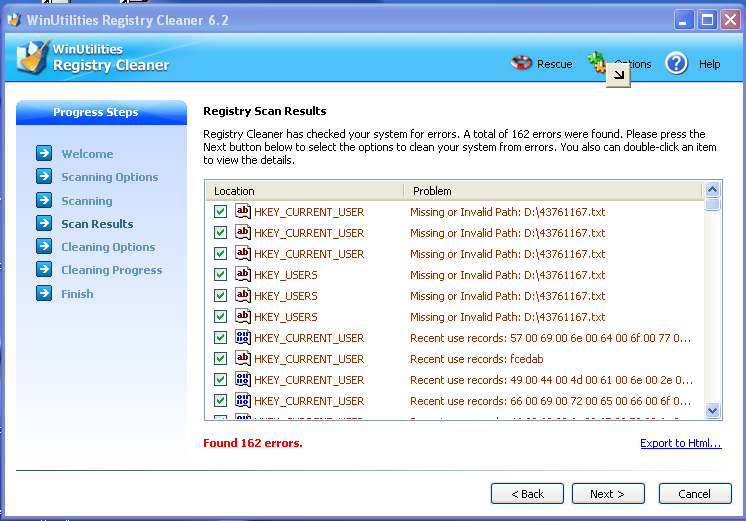Click the WinUtilities Registry Cleaner broom logo
Image resolution: width=746 pixels, height=521 pixels.
point(32,57)
